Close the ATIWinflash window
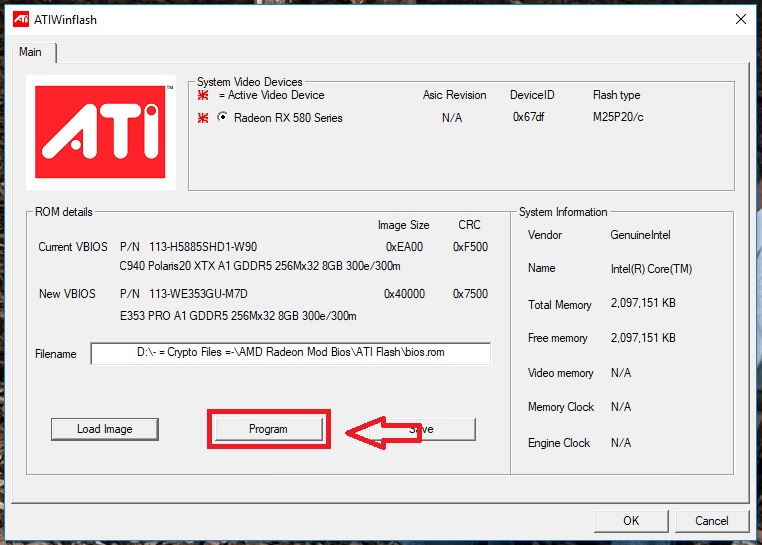 pos(741,19)
